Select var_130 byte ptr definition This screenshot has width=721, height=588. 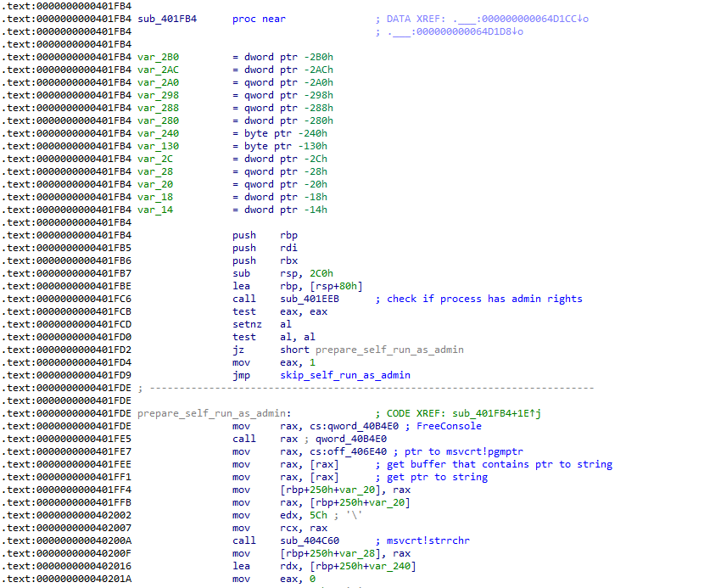pos(158,146)
